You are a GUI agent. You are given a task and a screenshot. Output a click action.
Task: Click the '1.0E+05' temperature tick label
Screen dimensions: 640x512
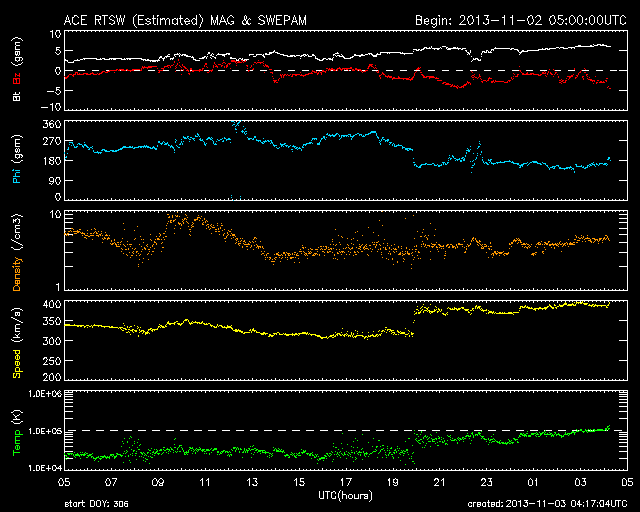coord(45,431)
